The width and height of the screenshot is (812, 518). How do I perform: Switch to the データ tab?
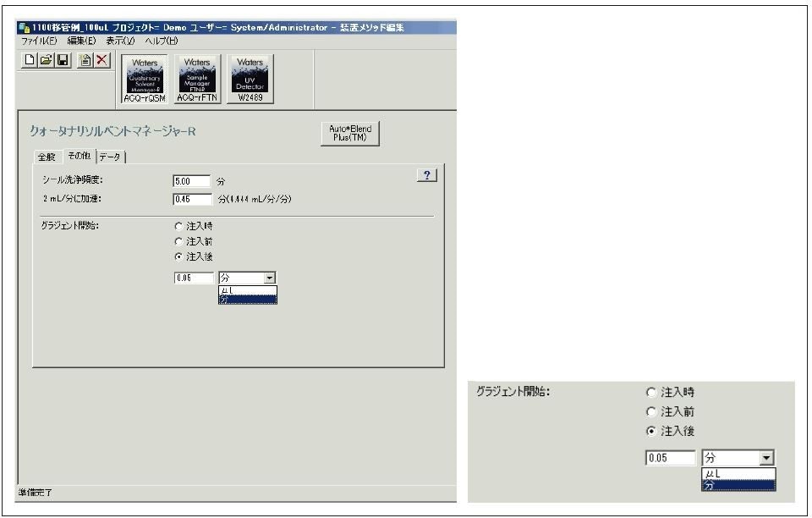click(x=110, y=157)
